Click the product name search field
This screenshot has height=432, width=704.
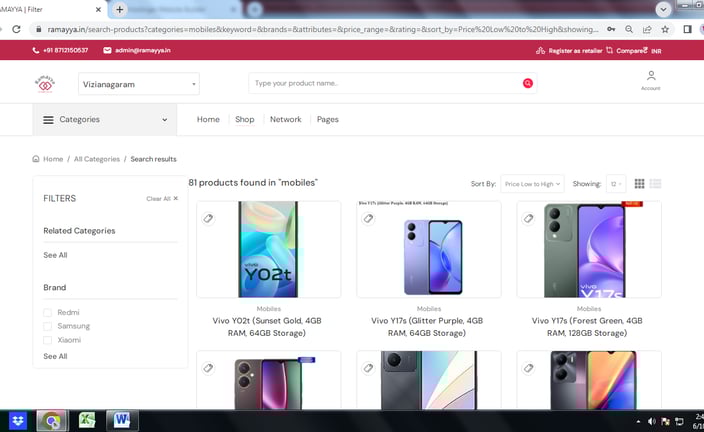tap(386, 83)
